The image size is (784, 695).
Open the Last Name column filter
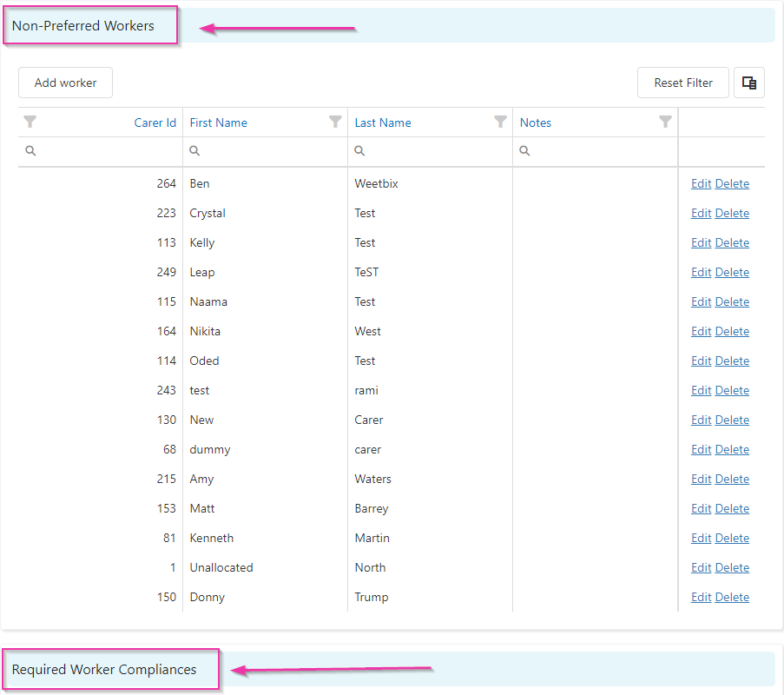tap(500, 122)
